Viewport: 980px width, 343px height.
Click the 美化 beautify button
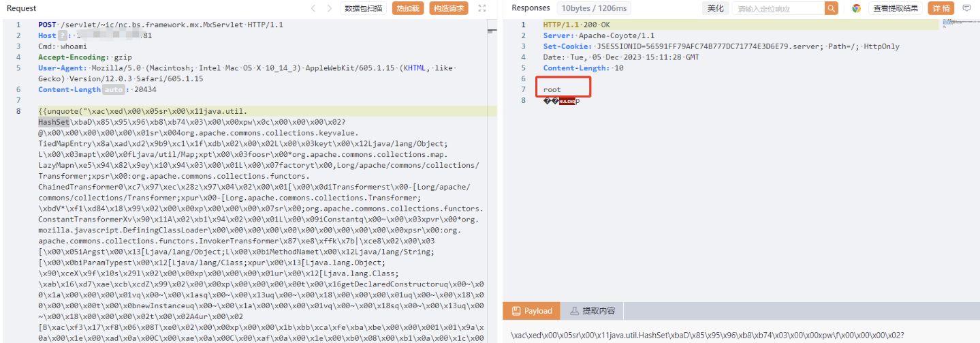(x=715, y=8)
